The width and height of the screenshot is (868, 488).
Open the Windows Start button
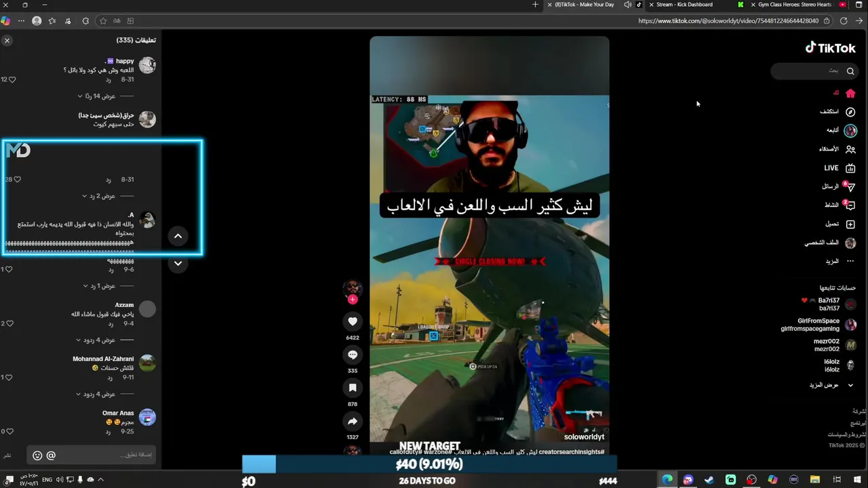857,480
